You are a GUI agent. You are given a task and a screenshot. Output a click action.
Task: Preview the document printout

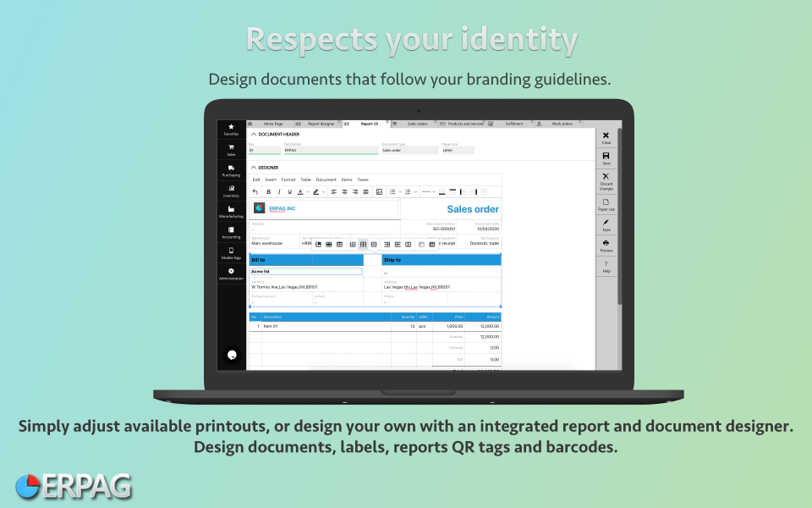[606, 246]
